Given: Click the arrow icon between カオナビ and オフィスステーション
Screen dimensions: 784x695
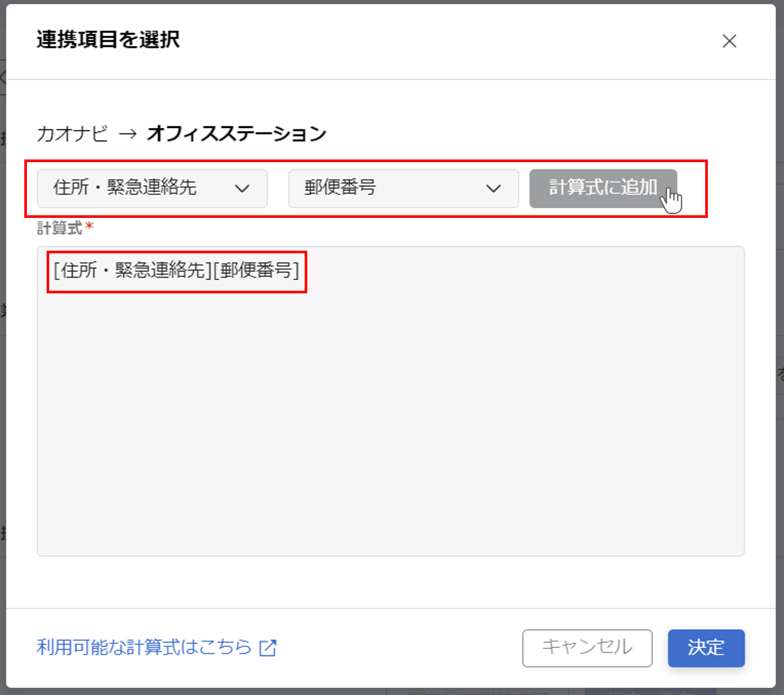Looking at the screenshot, I should [x=128, y=135].
